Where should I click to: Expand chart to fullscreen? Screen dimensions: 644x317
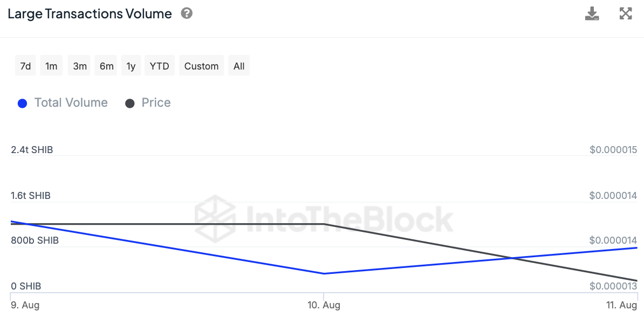pos(626,13)
